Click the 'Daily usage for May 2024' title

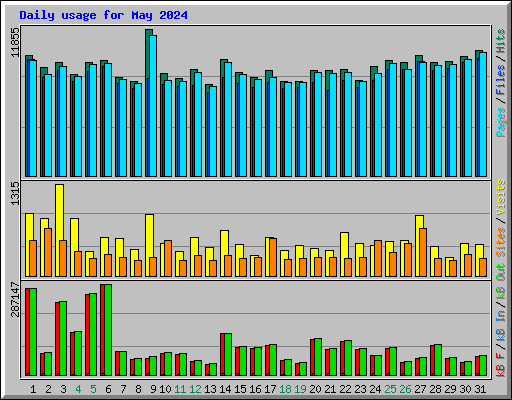[103, 15]
